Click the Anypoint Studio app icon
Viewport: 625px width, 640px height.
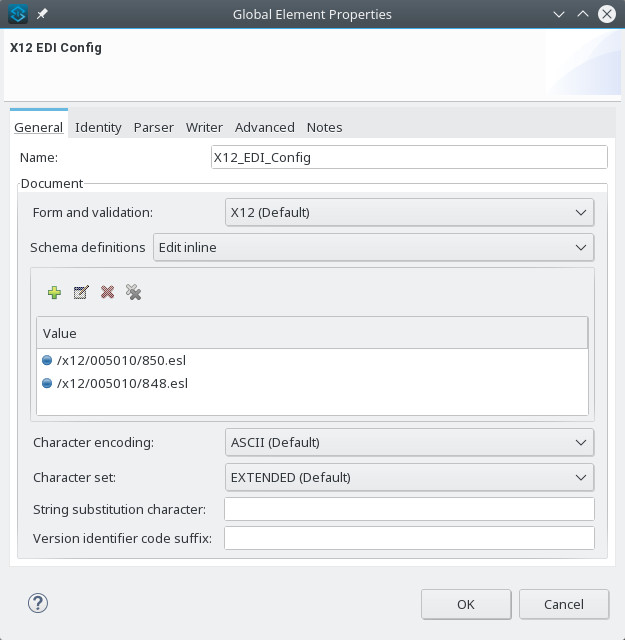[x=18, y=14]
